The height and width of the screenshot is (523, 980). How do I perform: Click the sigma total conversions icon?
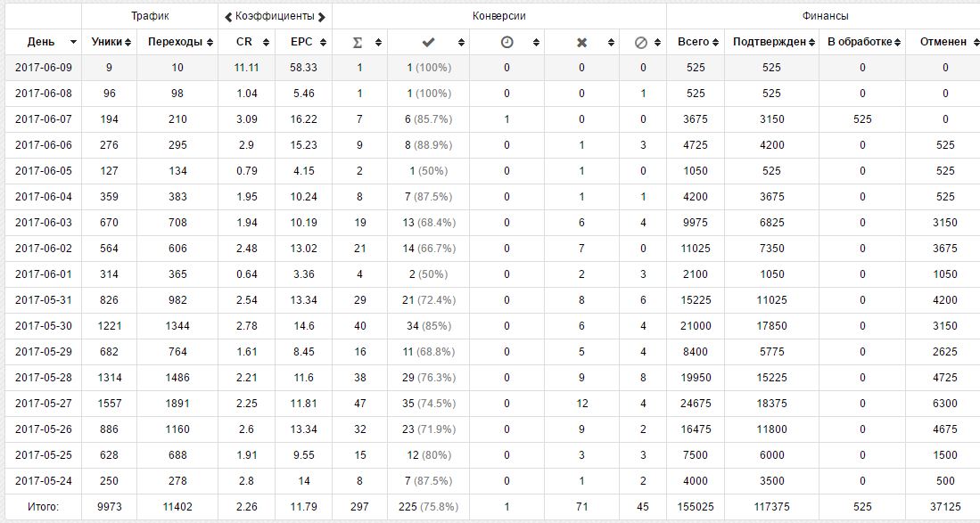[358, 43]
